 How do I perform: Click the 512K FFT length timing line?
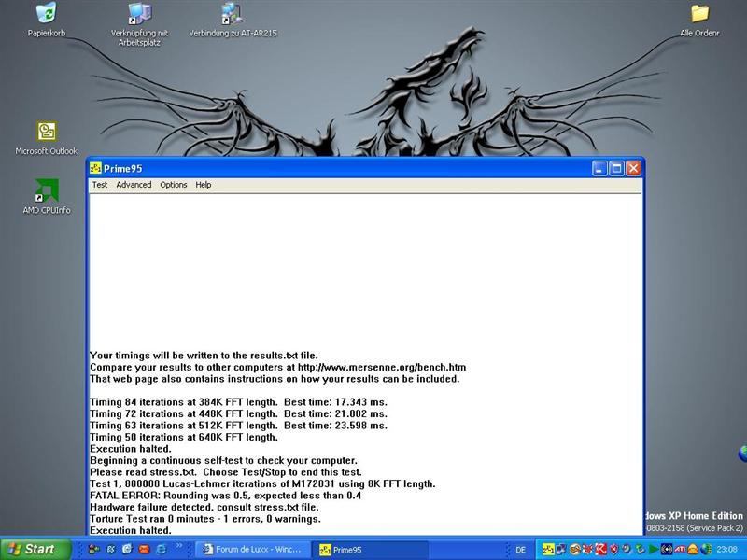coord(238,426)
